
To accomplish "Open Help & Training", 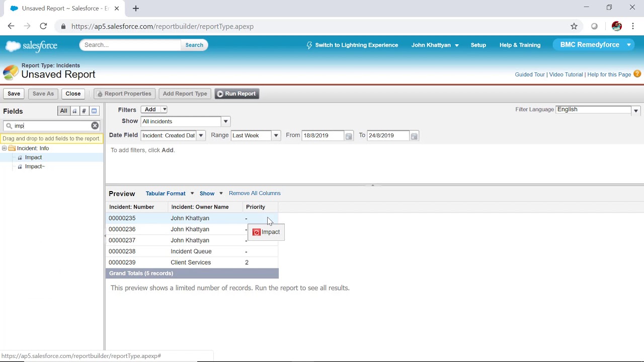I will [520, 45].
